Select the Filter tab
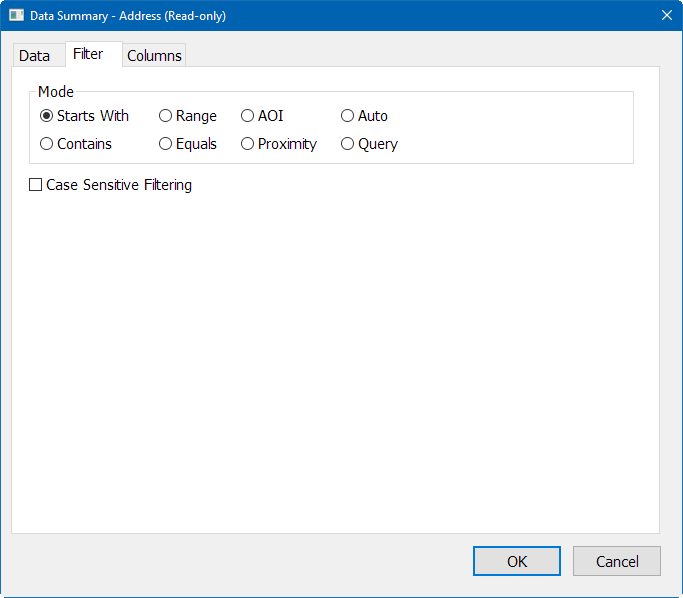The height and width of the screenshot is (598, 683). tap(88, 54)
